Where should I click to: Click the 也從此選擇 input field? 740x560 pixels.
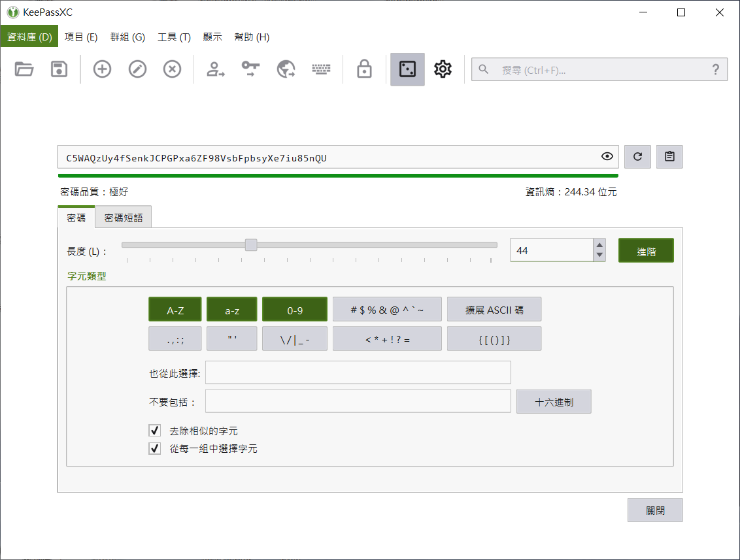pyautogui.click(x=358, y=372)
